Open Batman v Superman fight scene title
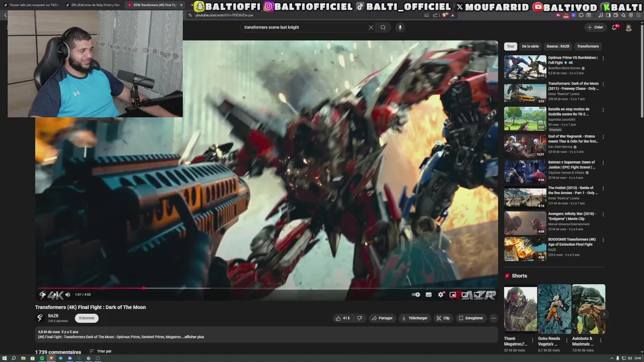 click(x=572, y=165)
